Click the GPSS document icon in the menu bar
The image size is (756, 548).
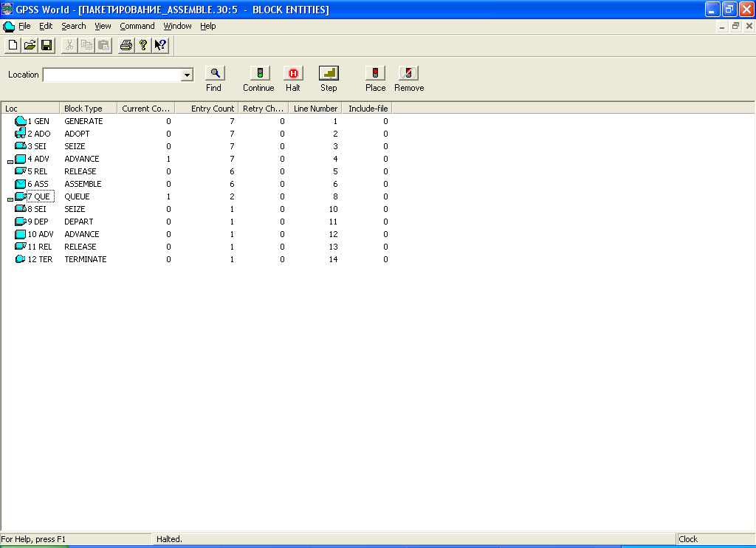[x=9, y=26]
